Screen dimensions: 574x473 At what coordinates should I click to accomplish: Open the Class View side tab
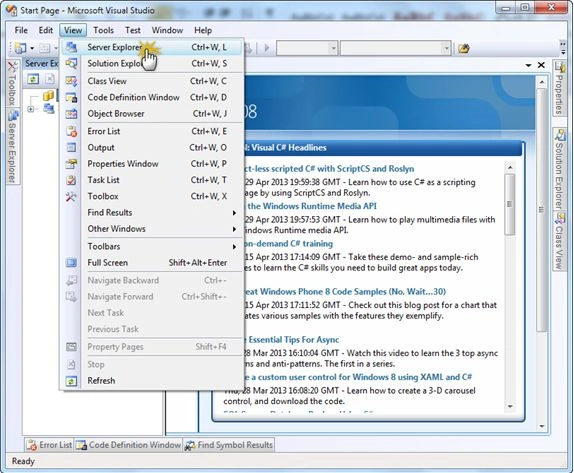[559, 242]
